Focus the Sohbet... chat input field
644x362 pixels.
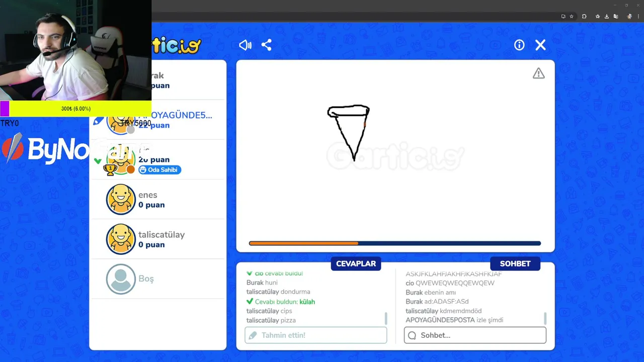click(x=475, y=335)
